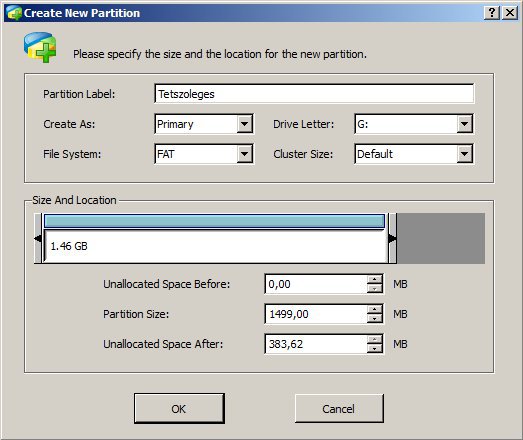Image resolution: width=523 pixels, height=440 pixels.
Task: Click the partition wizard disk icon with plus
Action: coord(40,47)
